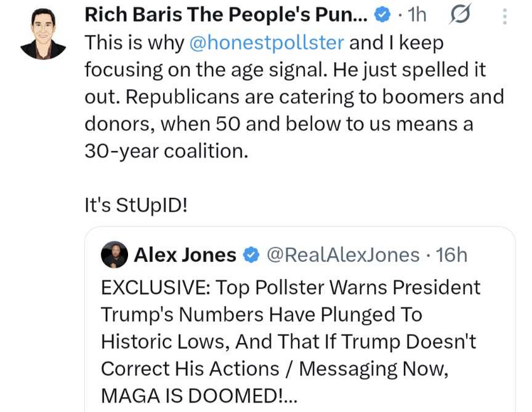Open the Grok slashed-circle icon
Viewport: 532px width, 412px height.
point(459,15)
